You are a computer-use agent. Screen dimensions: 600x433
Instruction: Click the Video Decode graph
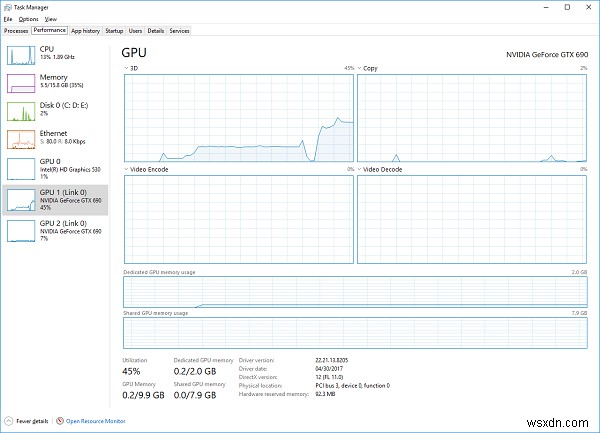pos(472,220)
